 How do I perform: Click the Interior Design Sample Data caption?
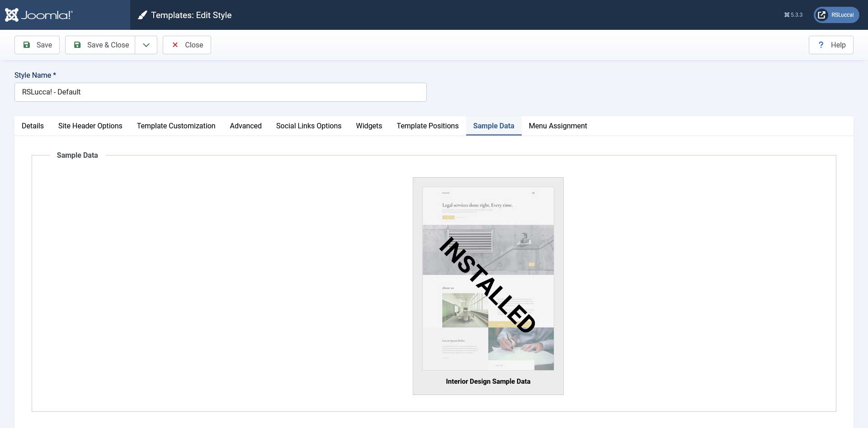pos(488,381)
